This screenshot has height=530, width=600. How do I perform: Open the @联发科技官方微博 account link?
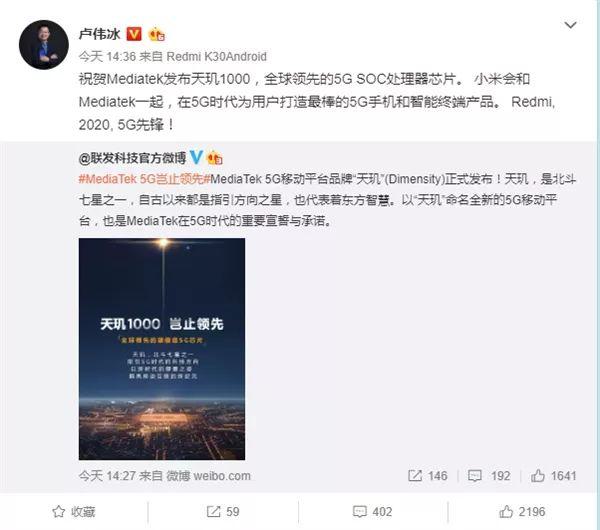(132, 158)
